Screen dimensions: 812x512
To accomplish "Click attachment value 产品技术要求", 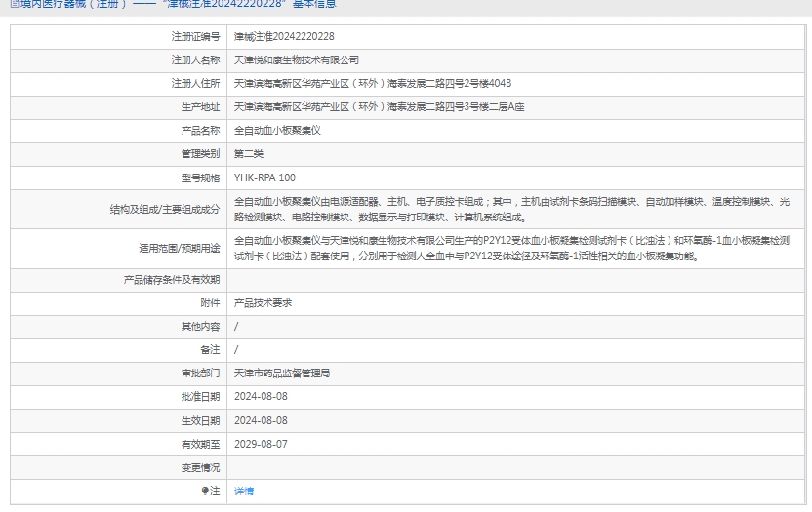I will click(x=263, y=302).
